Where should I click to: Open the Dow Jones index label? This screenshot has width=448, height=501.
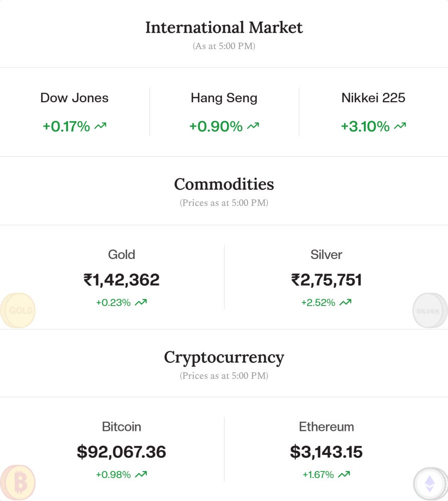74,98
